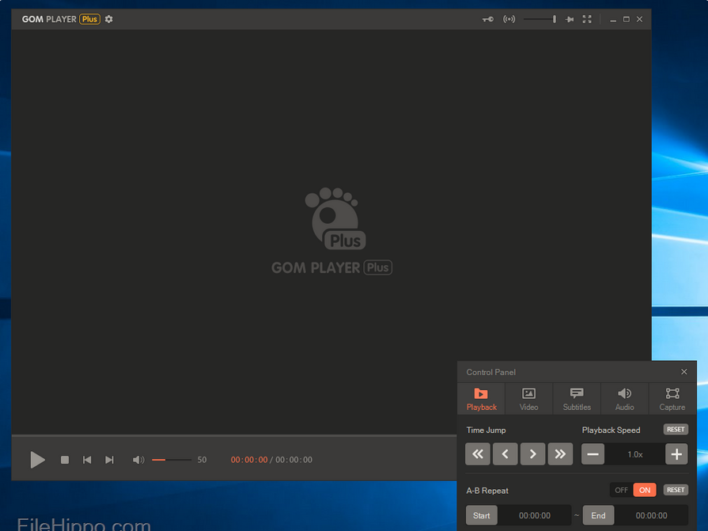Skip to the previous track
The height and width of the screenshot is (531, 708).
(x=87, y=460)
